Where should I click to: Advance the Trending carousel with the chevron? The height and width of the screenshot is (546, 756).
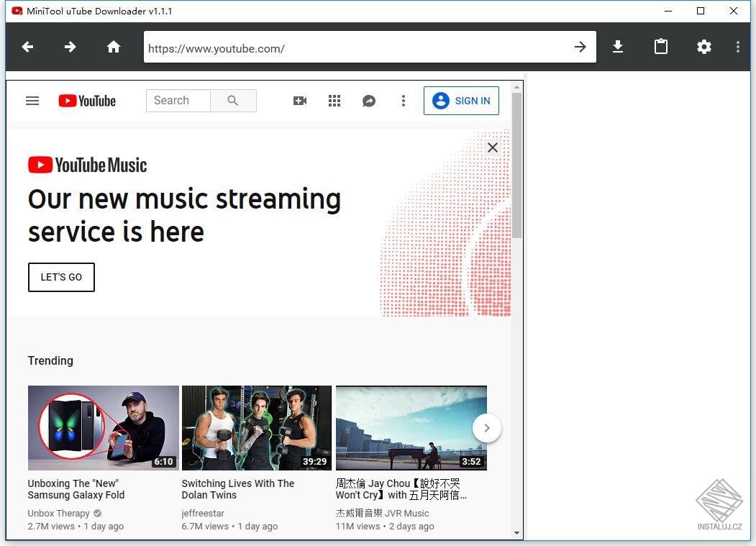click(487, 427)
